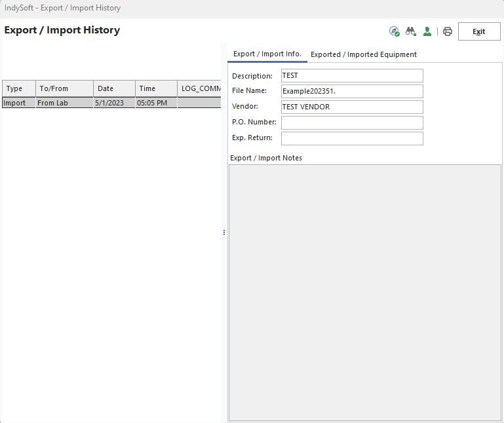Screen dimensions: 504x423
Task: Sort by the Date column header
Action: click(x=114, y=88)
